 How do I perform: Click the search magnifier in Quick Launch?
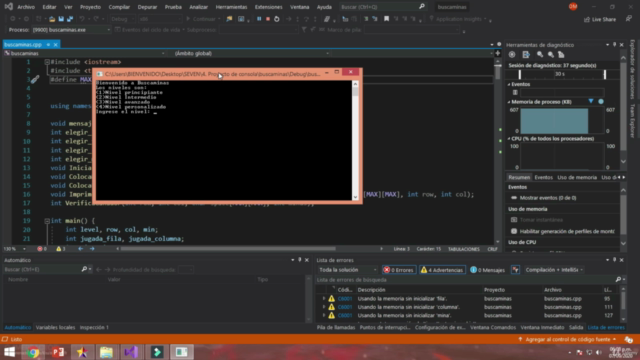coord(422,7)
